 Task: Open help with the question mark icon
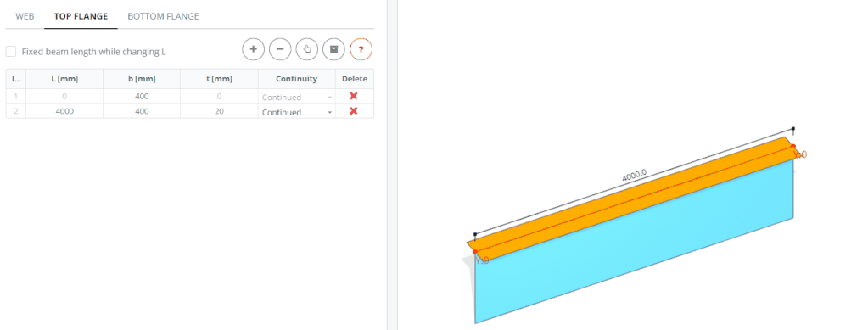coord(361,49)
